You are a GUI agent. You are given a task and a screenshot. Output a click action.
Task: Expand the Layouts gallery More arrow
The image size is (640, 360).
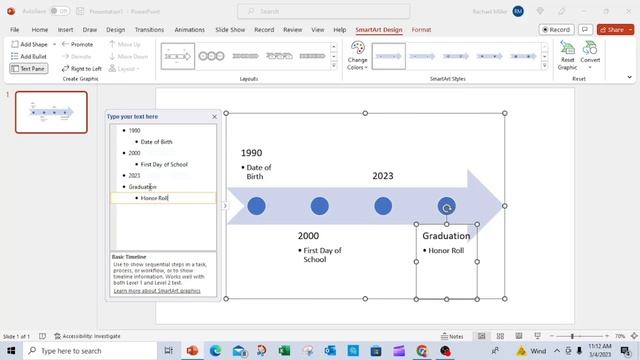point(333,65)
